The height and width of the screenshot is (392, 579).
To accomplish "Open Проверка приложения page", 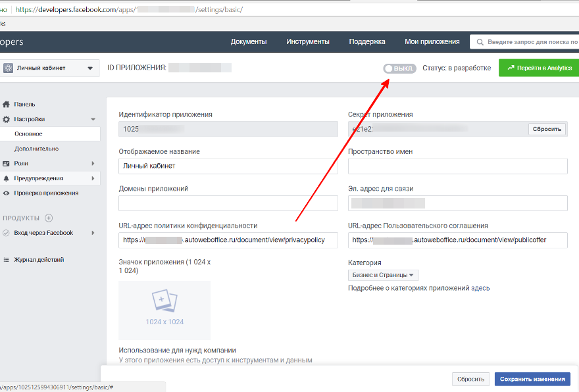I will click(46, 193).
